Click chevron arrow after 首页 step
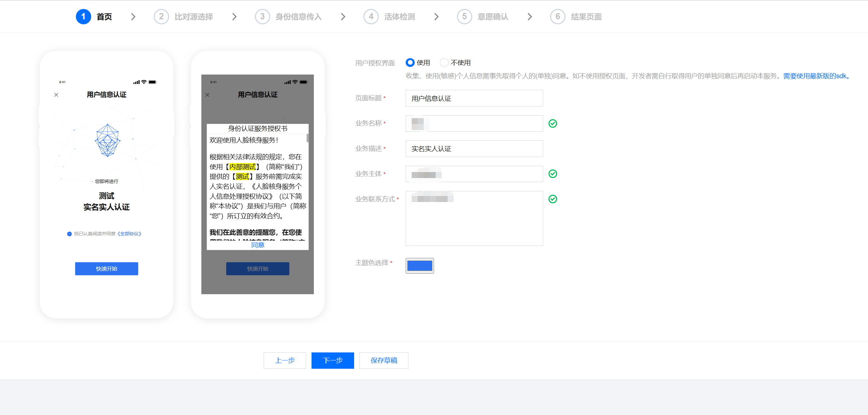The width and height of the screenshot is (868, 415). 133,17
